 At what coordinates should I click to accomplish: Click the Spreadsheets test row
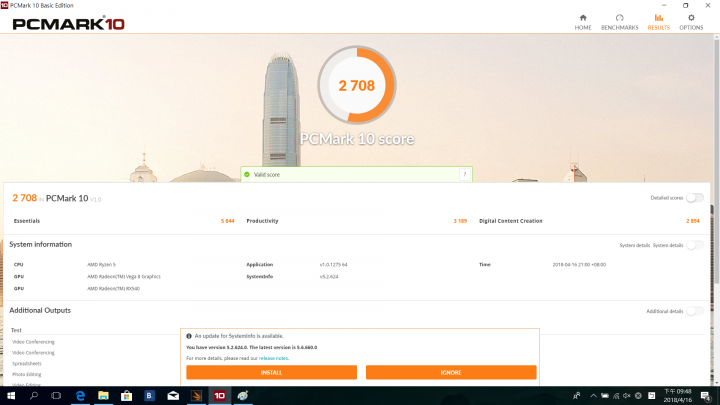point(27,363)
